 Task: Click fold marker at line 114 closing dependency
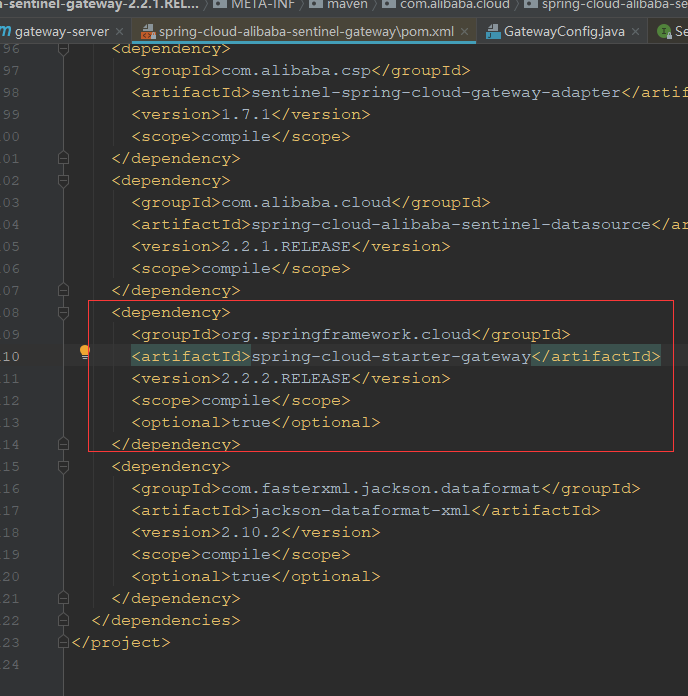click(x=63, y=444)
